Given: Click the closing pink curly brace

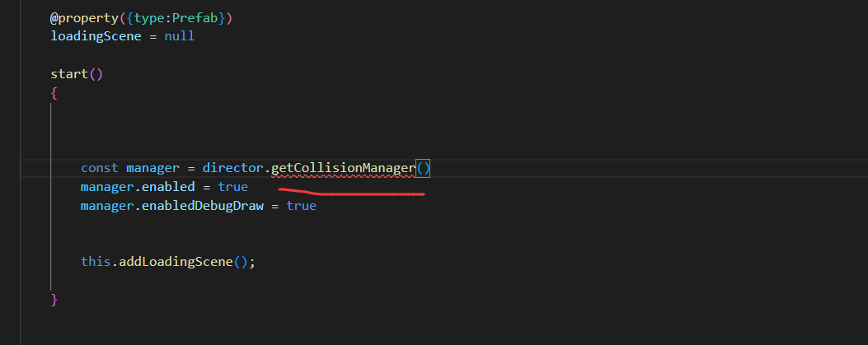Looking at the screenshot, I should click(x=54, y=300).
